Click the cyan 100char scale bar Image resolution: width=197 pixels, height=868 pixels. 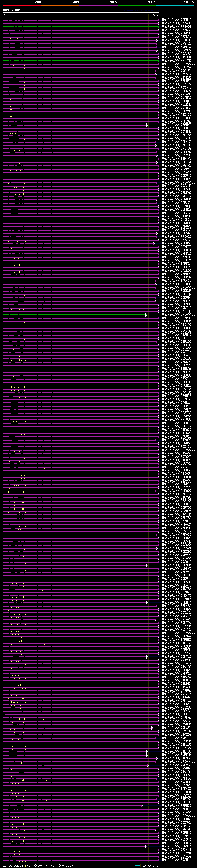click(x=137, y=866)
